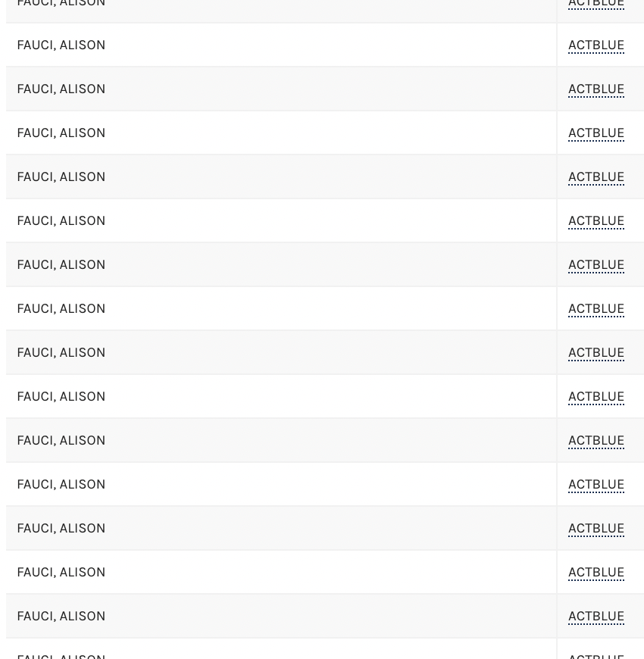The height and width of the screenshot is (659, 644).
Task: Follow ACTBLUE link in fourth fully visible row
Action: tap(596, 177)
